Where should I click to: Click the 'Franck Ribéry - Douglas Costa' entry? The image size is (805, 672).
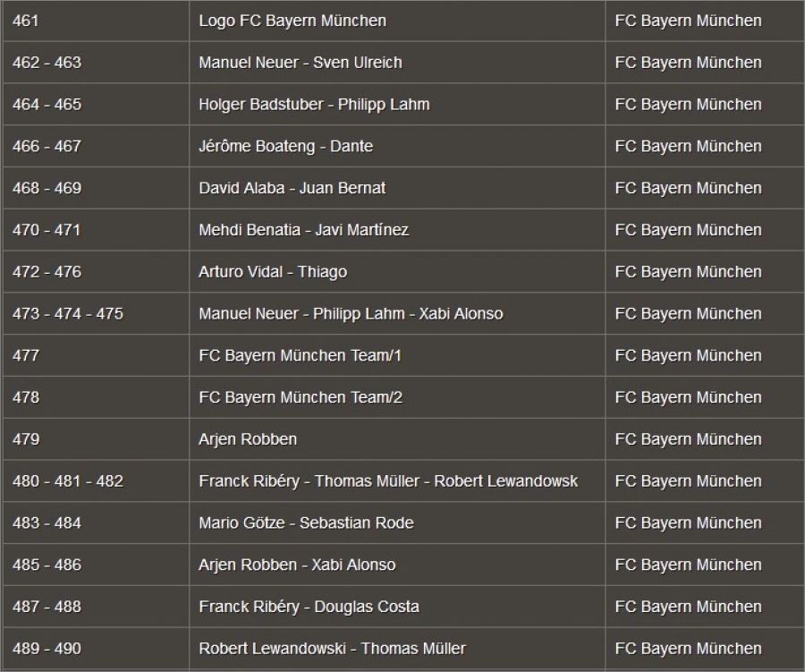(x=309, y=607)
